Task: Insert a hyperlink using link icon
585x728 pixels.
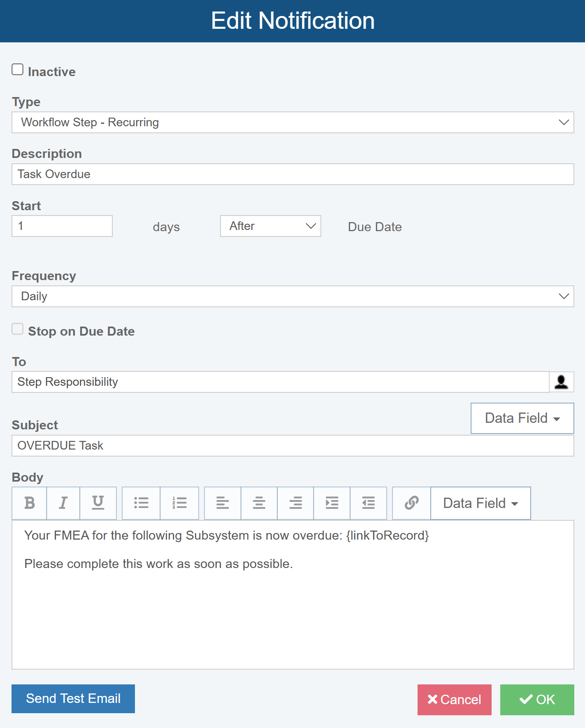Action: (411, 503)
